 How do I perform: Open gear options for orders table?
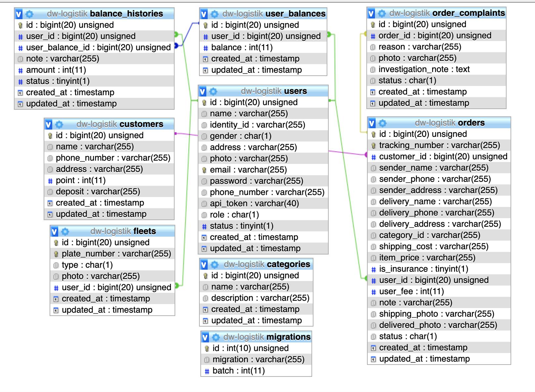click(x=383, y=123)
